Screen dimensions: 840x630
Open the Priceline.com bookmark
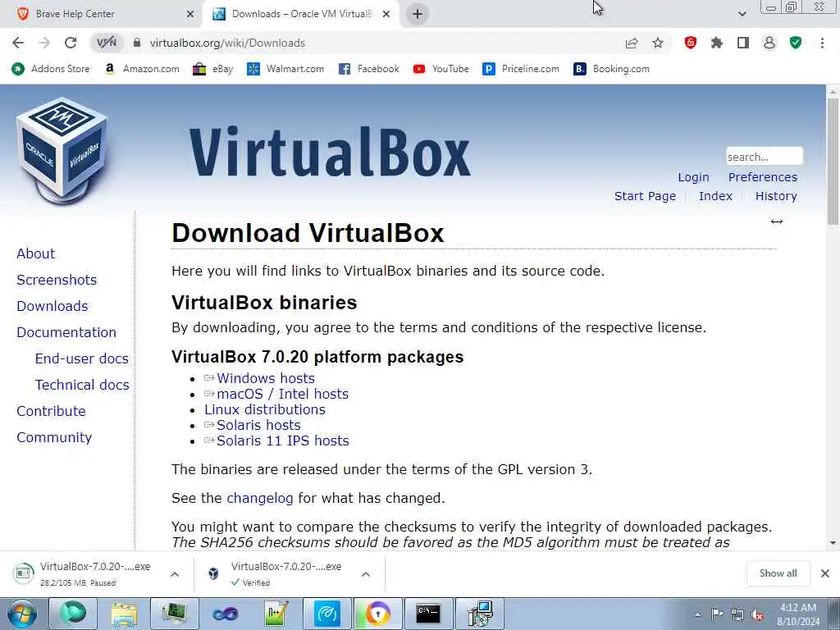coord(521,69)
